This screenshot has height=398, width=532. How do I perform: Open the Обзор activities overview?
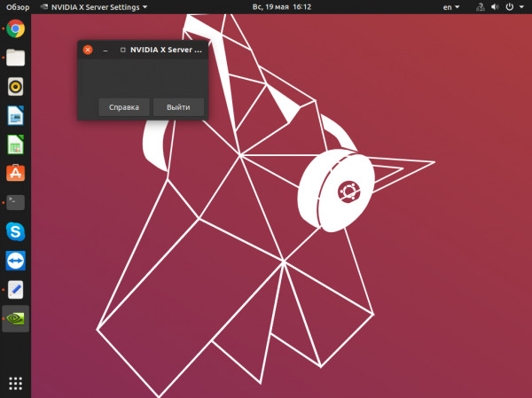18,7
